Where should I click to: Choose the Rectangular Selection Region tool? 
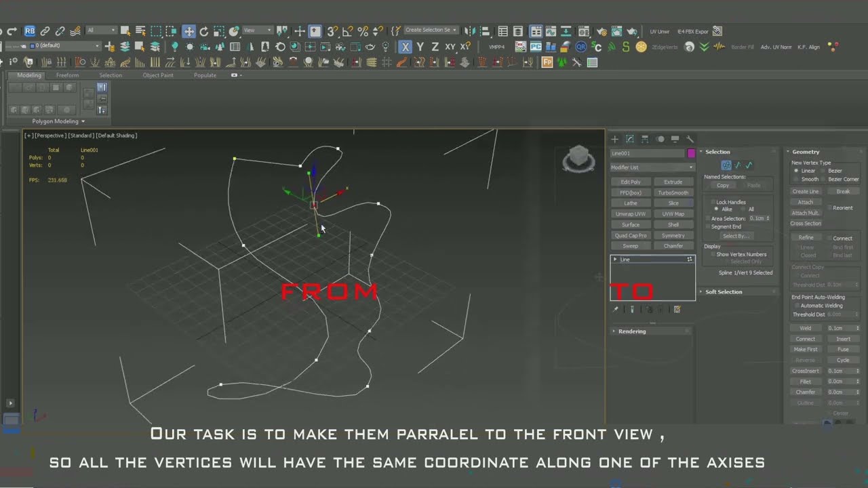click(156, 31)
